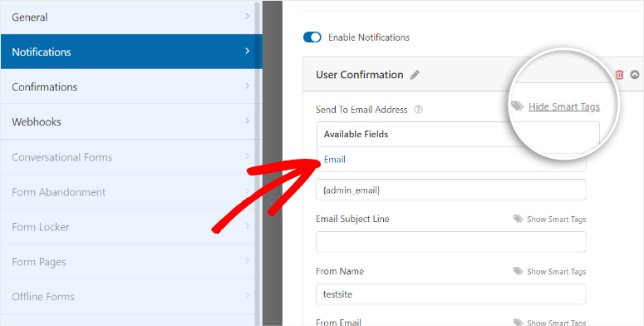This screenshot has height=326, width=644.
Task: Delete the User Confirmation notification via trash icon
Action: click(x=619, y=75)
